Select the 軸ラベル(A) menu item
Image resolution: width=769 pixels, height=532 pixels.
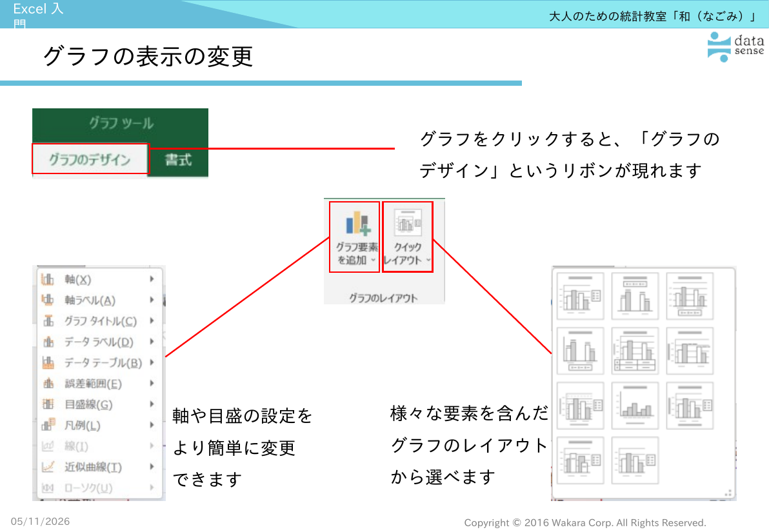99,300
